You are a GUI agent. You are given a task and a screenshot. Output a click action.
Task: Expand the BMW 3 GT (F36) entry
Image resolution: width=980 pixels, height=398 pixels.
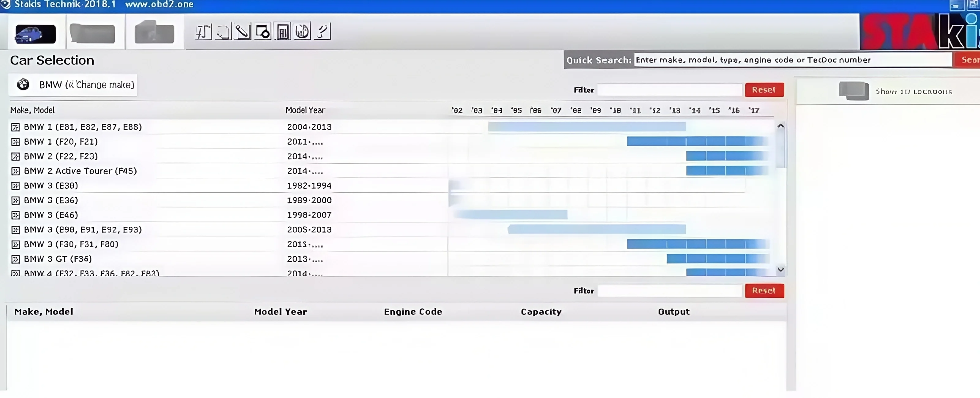pyautogui.click(x=15, y=260)
